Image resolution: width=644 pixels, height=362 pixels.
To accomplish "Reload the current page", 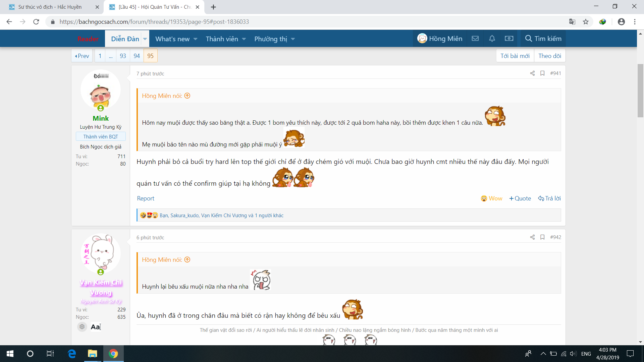I will 36,22.
